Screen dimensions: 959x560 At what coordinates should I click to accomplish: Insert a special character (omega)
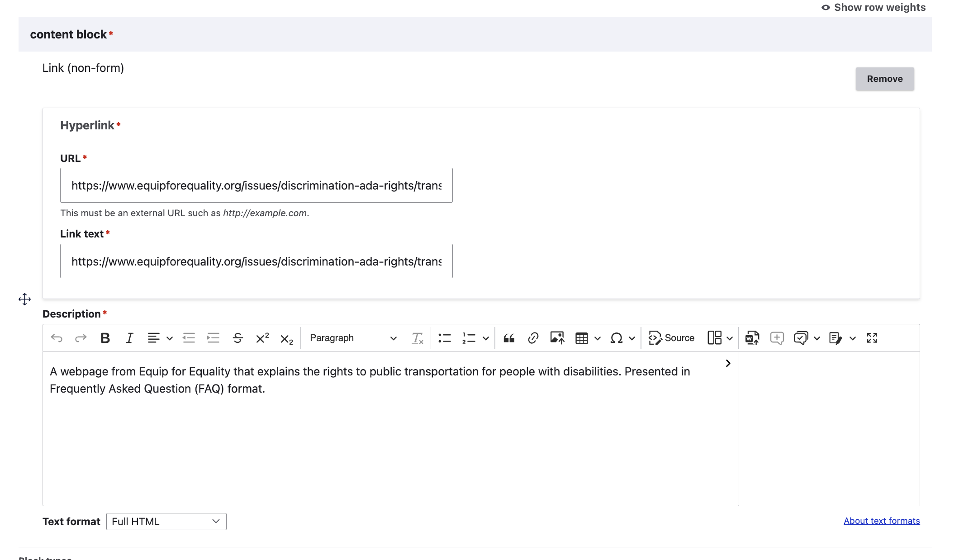[x=617, y=338]
